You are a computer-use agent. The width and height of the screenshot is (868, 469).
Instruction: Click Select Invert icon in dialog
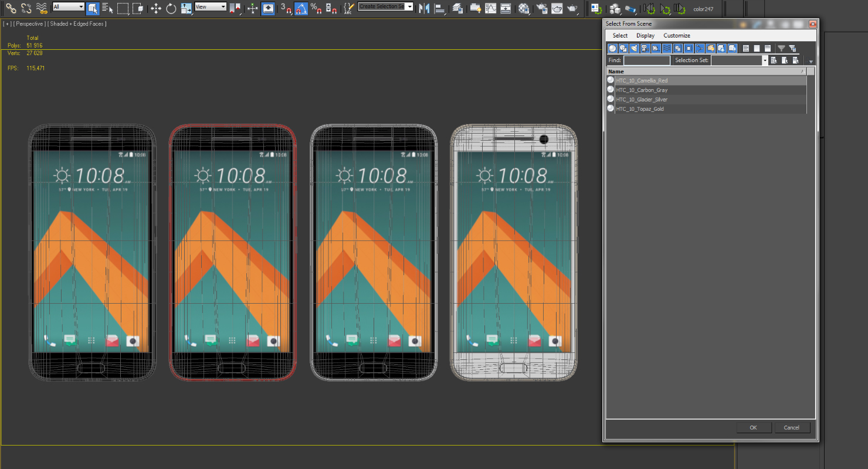pyautogui.click(x=768, y=48)
